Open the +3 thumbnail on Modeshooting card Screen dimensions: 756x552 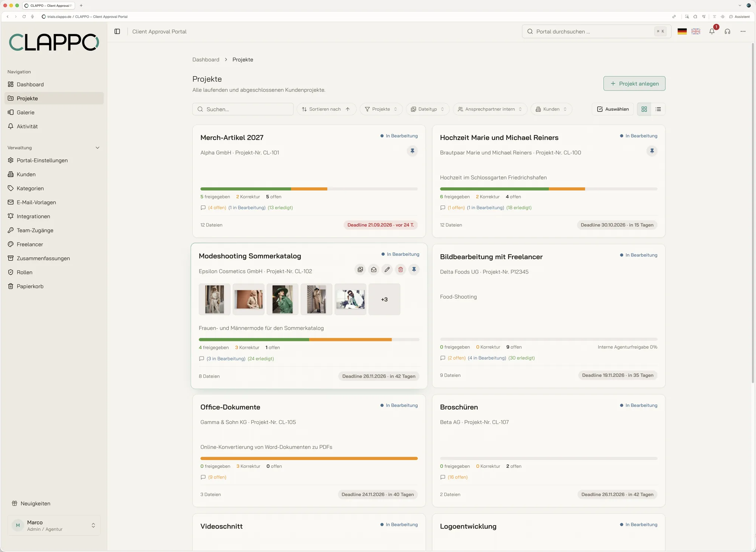coord(384,299)
